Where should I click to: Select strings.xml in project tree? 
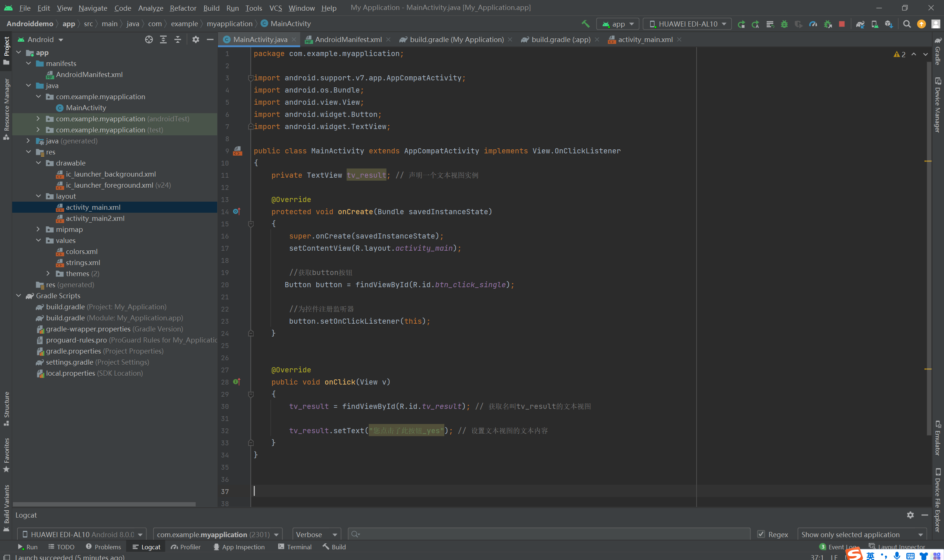point(83,262)
